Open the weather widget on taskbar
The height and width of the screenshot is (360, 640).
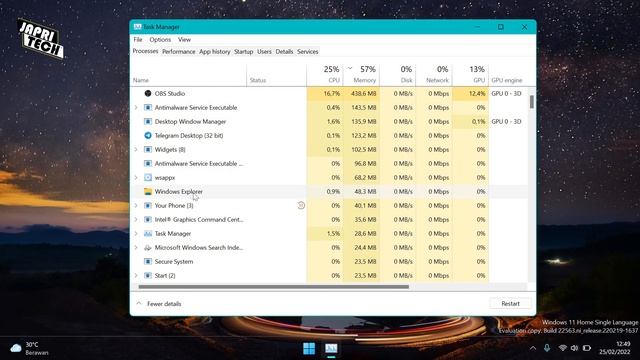pyautogui.click(x=29, y=348)
